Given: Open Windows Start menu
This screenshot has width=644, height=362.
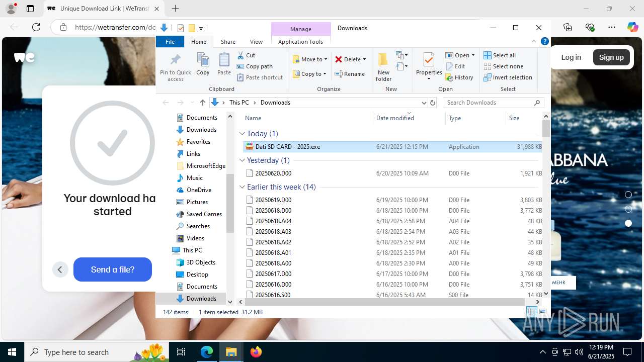Looking at the screenshot, I should click(x=12, y=352).
